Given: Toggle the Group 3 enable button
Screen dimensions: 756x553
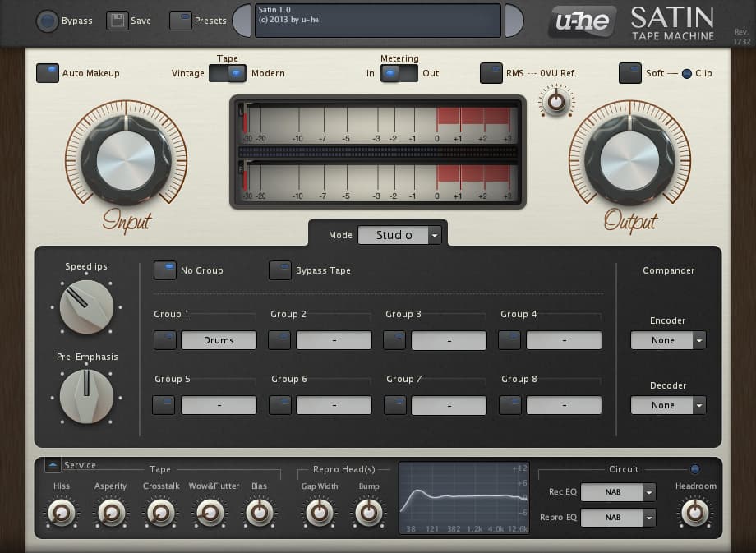Looking at the screenshot, I should (x=394, y=340).
